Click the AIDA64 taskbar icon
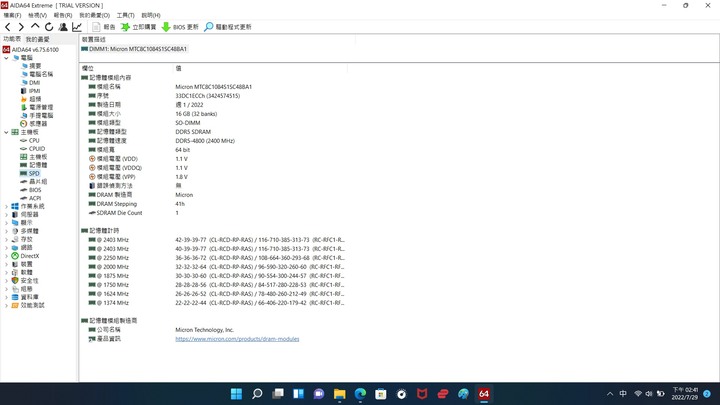The image size is (720, 405). tap(484, 394)
